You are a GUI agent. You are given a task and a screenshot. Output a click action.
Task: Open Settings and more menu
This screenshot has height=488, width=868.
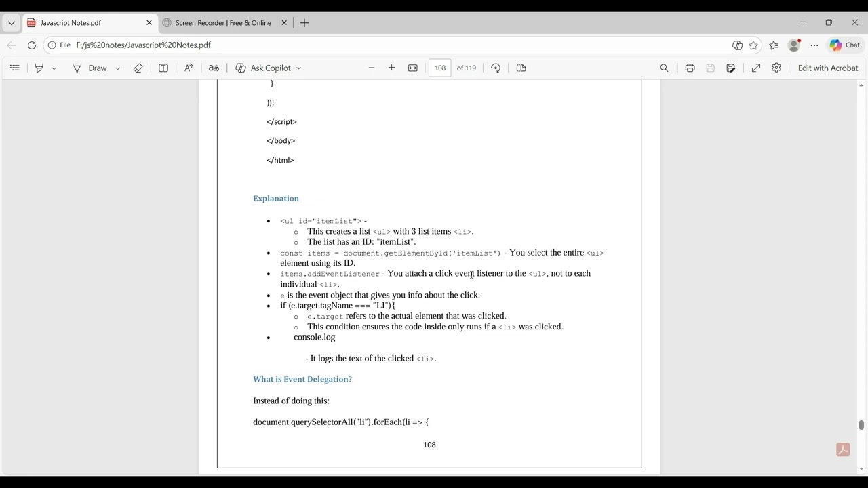[814, 45]
